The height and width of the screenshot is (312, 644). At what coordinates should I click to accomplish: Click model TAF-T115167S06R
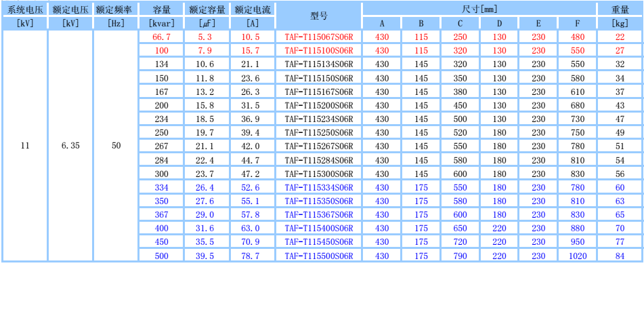coord(319,92)
